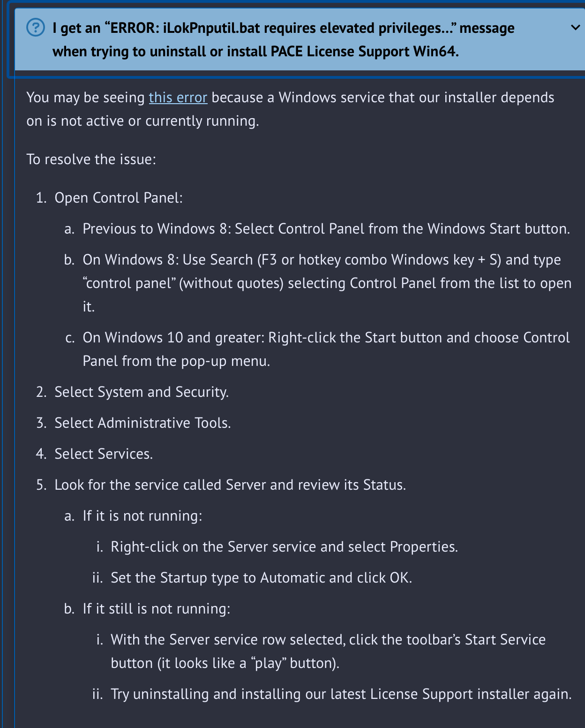Click the FAQ question title text

click(x=283, y=39)
